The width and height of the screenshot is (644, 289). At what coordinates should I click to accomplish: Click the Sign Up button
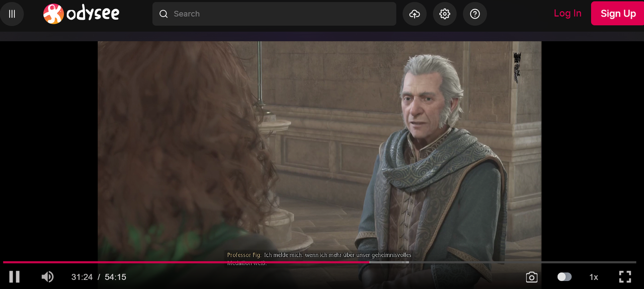click(x=618, y=14)
